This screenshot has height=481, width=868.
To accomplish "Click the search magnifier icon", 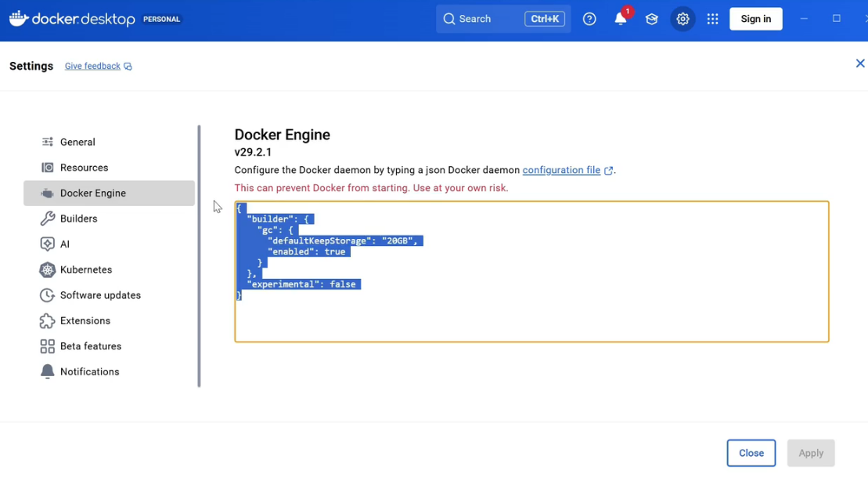I will click(449, 19).
